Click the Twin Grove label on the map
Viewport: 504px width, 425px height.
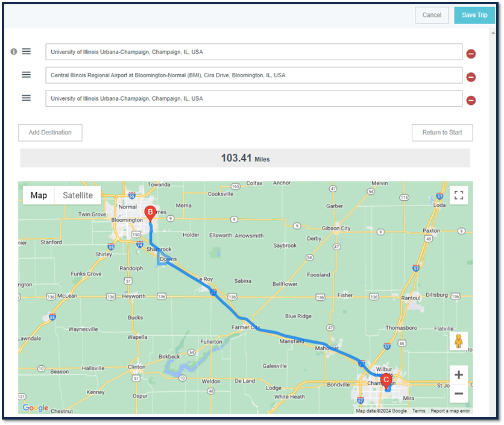[92, 215]
